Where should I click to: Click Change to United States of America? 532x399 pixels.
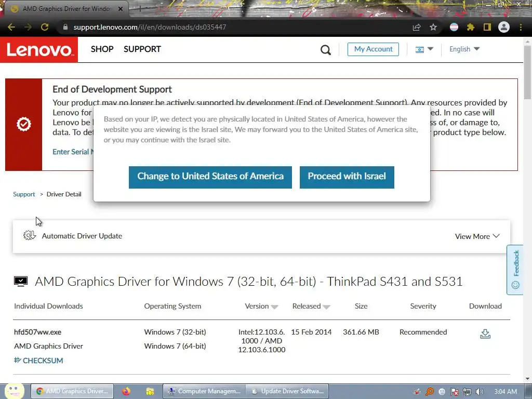click(x=210, y=177)
